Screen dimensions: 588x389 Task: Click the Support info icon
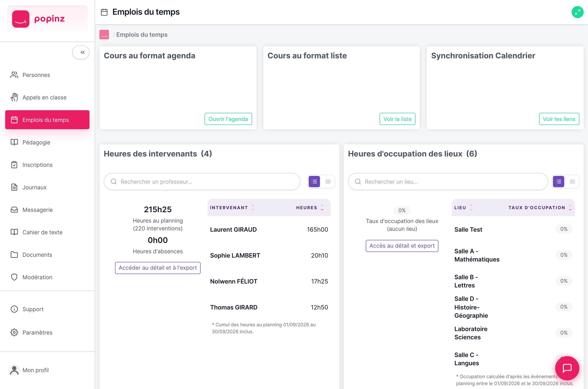(14, 309)
